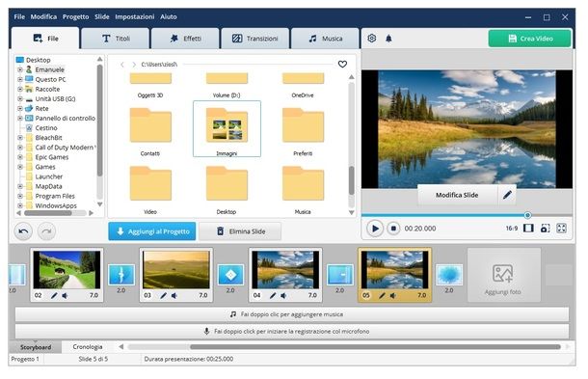Expand the BleachBit folder node
Screen dimensions: 588x379
coord(20,138)
